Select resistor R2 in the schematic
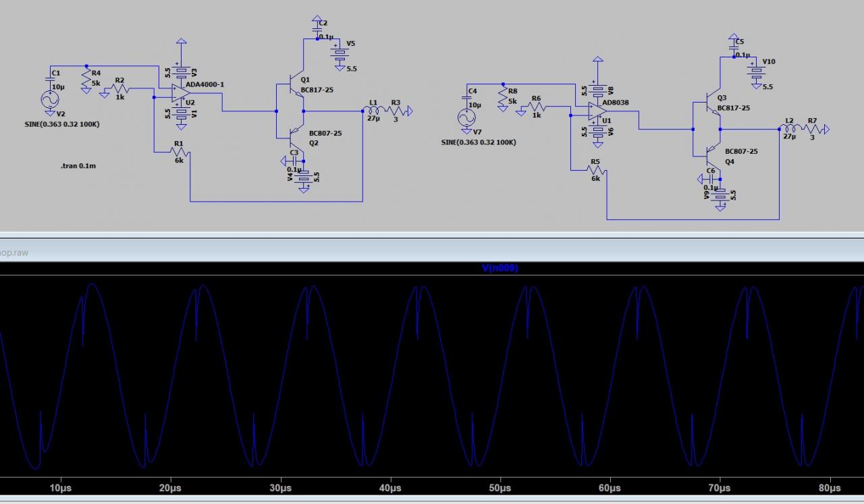 tap(120, 89)
